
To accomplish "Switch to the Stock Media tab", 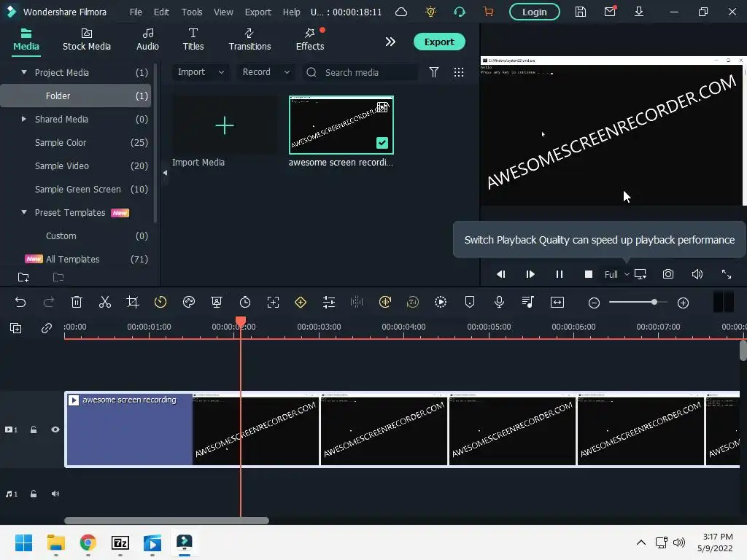I will coord(87,39).
